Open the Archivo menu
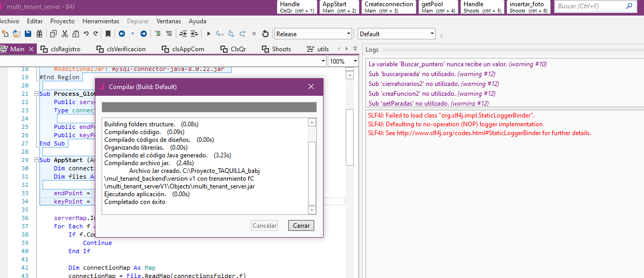The width and height of the screenshot is (644, 278). pyautogui.click(x=9, y=21)
